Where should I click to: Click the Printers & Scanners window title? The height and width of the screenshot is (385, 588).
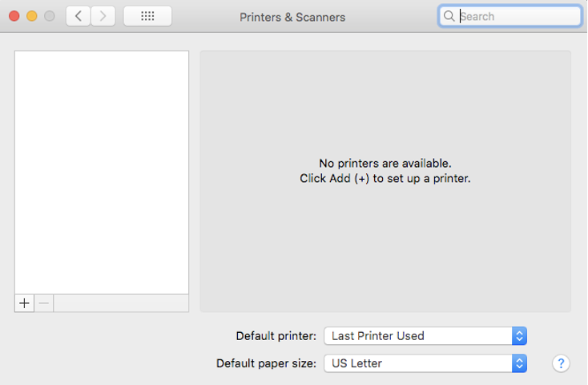click(292, 17)
